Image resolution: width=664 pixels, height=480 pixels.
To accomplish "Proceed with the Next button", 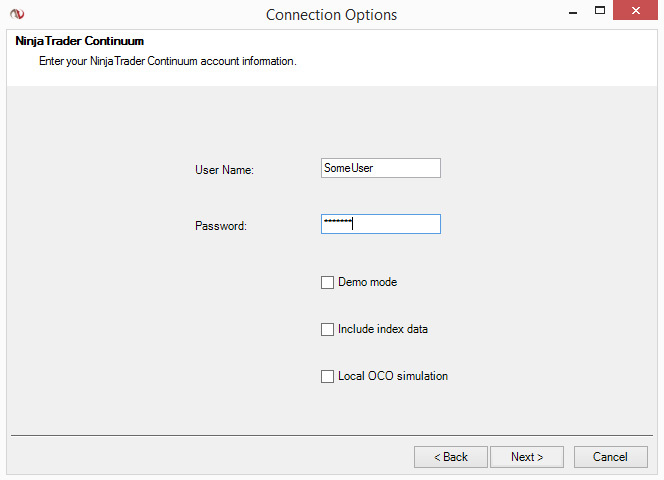I will point(527,457).
